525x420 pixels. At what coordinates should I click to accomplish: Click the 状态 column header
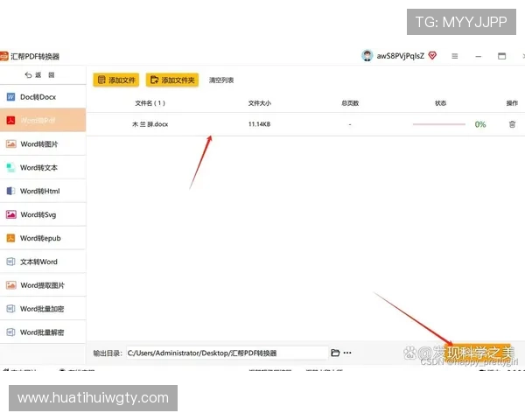pos(440,103)
